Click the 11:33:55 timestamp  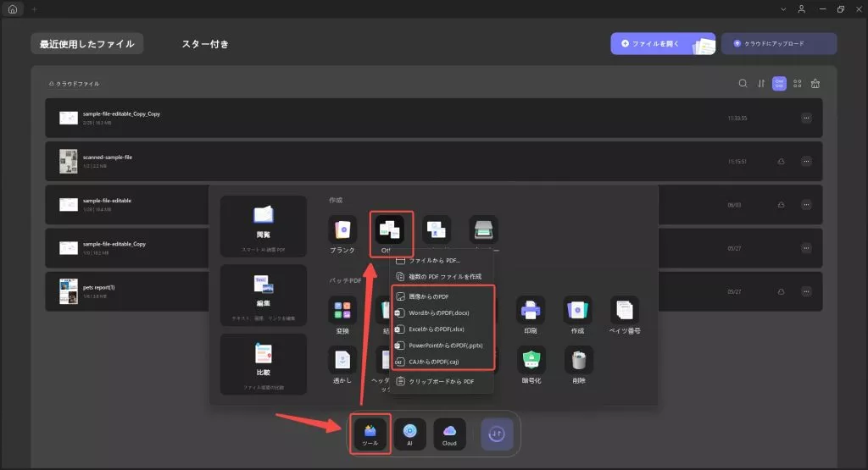(737, 119)
